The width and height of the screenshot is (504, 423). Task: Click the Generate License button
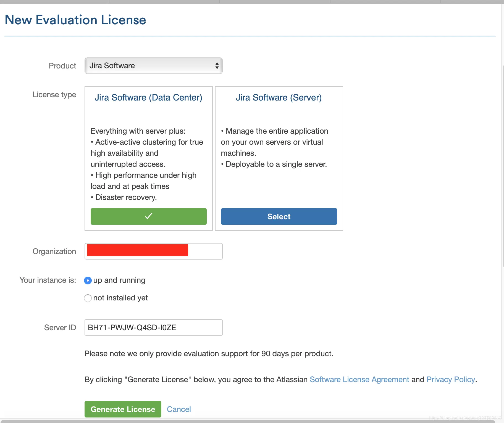tap(123, 409)
